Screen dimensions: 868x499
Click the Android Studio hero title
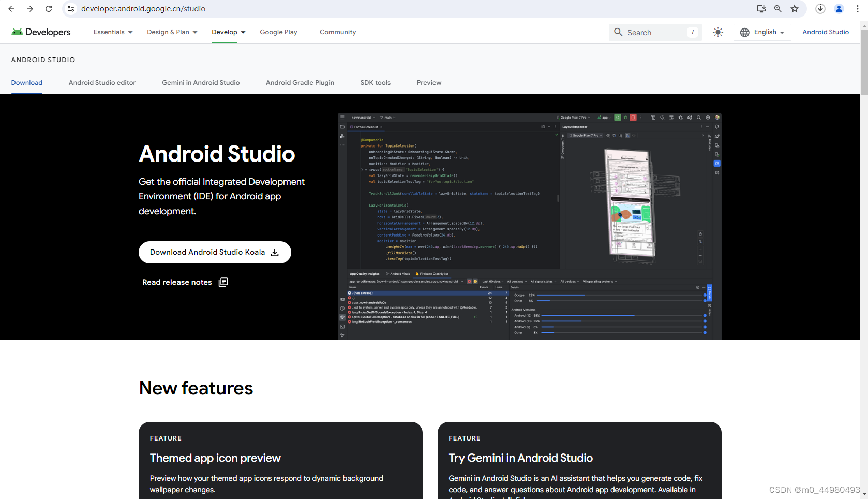[x=217, y=154]
